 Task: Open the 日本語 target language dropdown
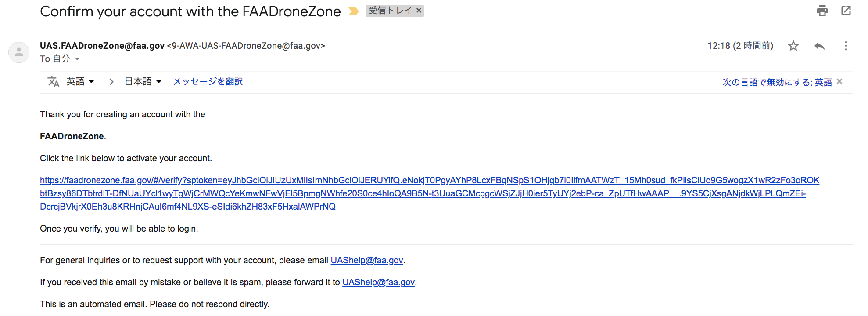(143, 82)
